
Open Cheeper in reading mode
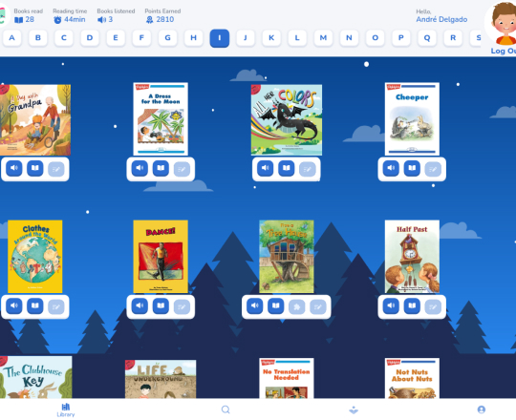[412, 168]
